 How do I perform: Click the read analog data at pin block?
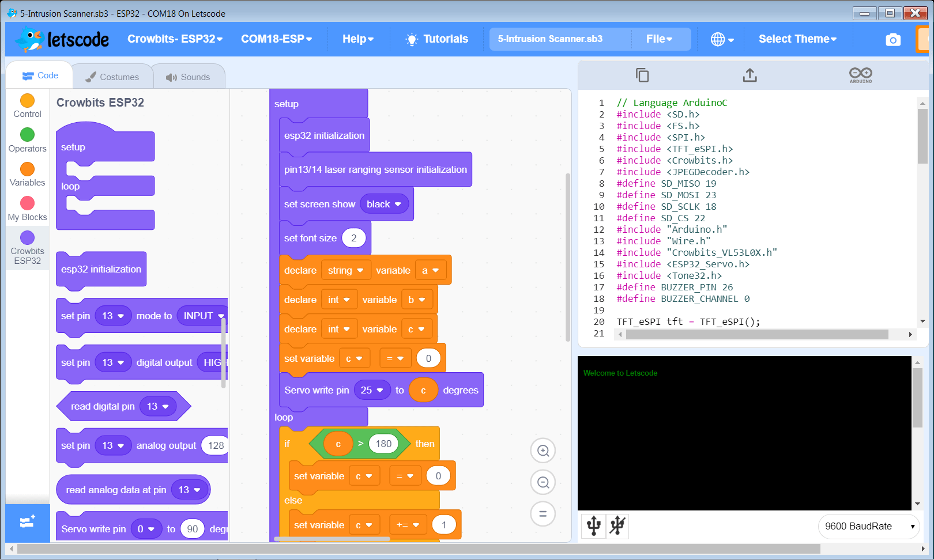tap(133, 490)
